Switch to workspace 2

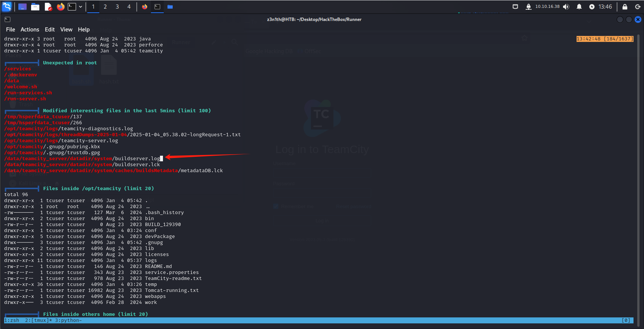point(105,7)
